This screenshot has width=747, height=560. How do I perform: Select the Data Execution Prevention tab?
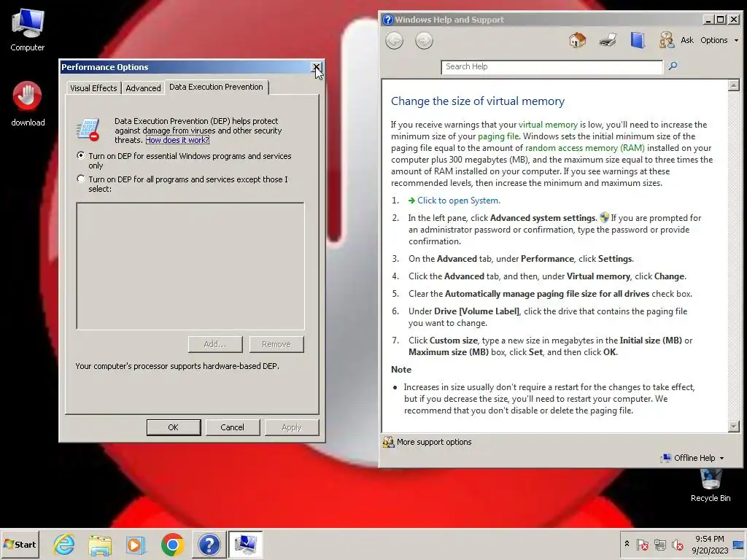tap(216, 87)
